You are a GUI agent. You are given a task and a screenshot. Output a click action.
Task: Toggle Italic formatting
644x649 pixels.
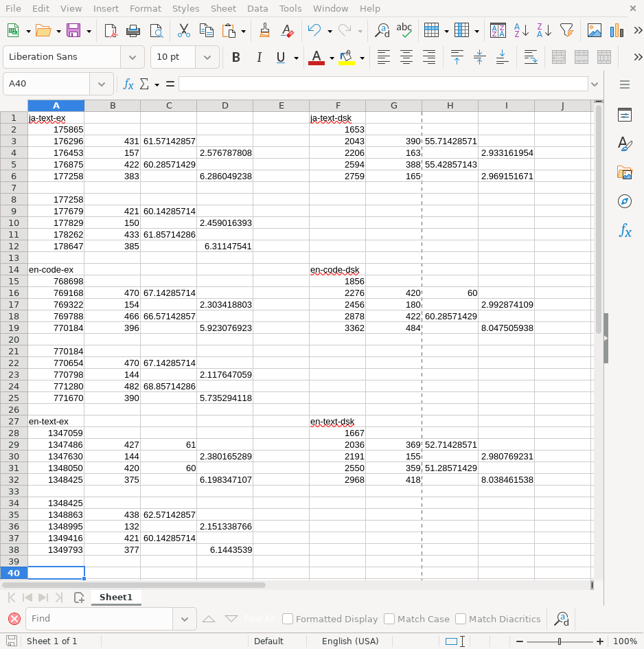(x=259, y=57)
